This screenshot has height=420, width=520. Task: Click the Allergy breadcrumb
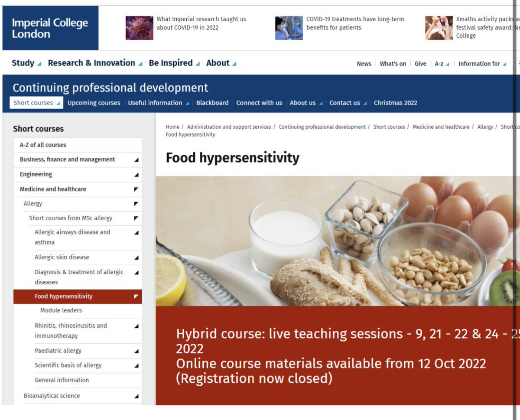coord(485,127)
